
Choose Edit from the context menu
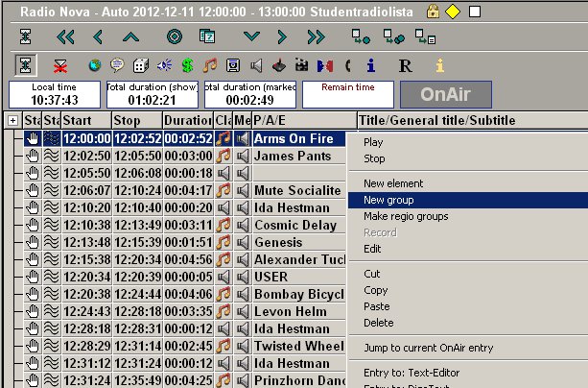coord(372,249)
